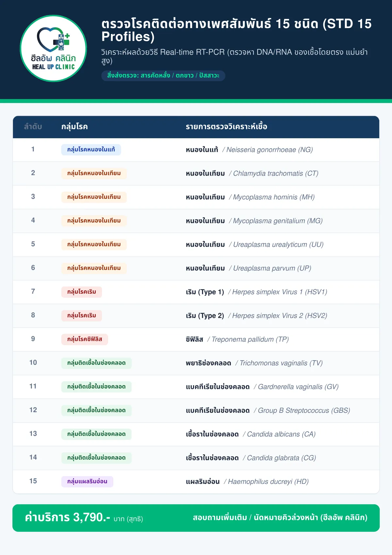
Task: Click Ureaplasma parvum (UP) entry
Action: click(270, 269)
